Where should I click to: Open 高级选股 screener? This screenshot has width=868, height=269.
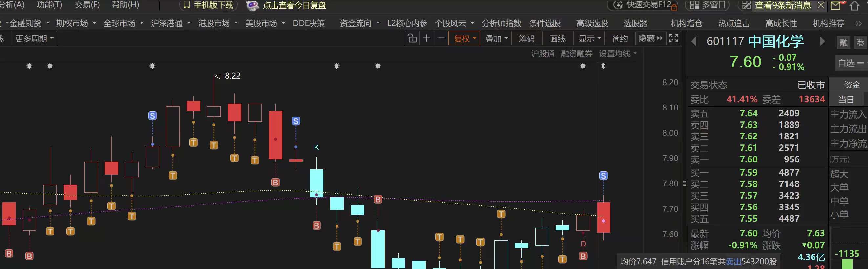[x=592, y=23]
